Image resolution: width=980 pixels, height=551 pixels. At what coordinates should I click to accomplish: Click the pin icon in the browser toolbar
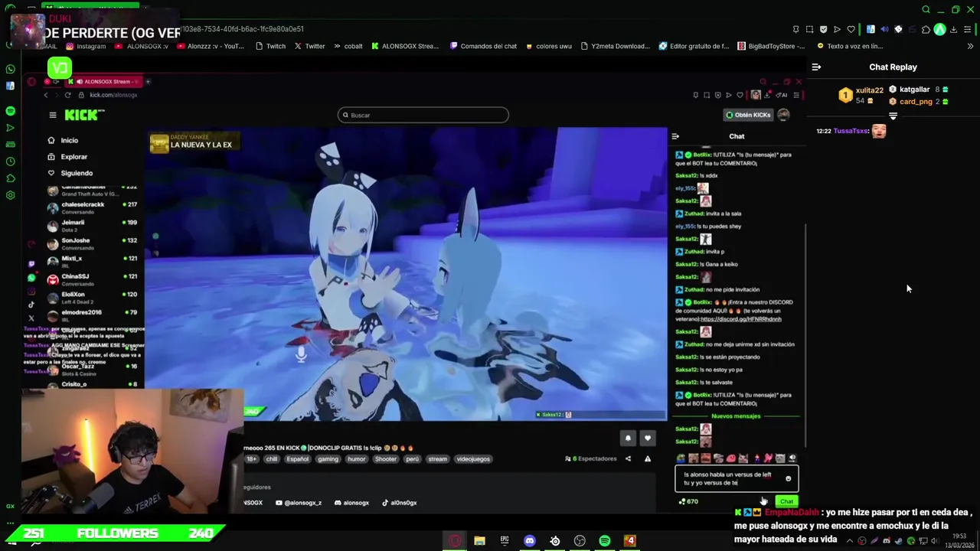point(795,29)
